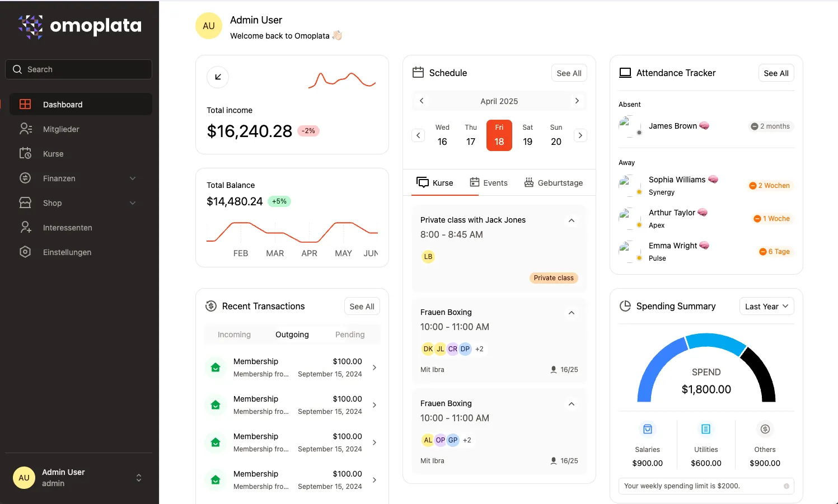Open Finanzen using its coin icon
The height and width of the screenshot is (504, 838).
pyautogui.click(x=25, y=178)
